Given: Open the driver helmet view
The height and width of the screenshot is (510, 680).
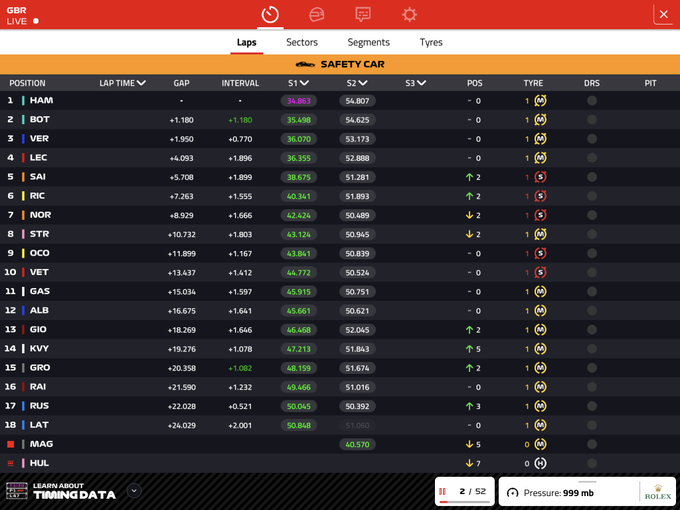Looking at the screenshot, I should point(317,15).
